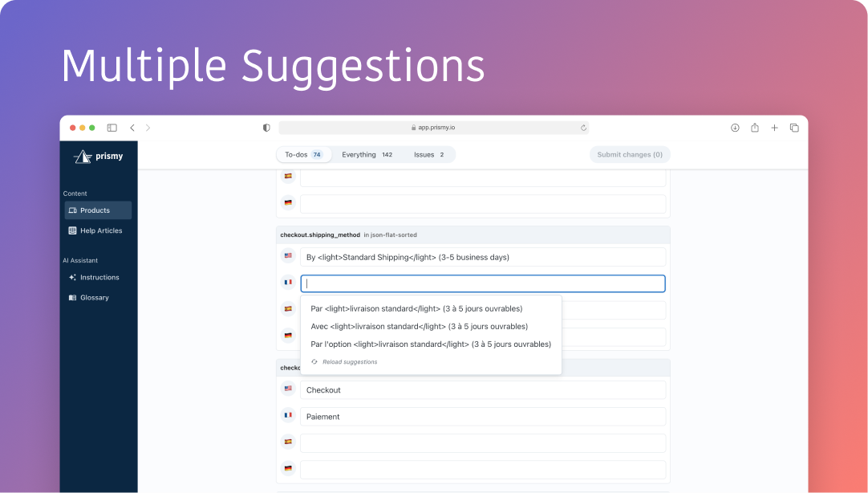Switch to the To-dos tab
This screenshot has height=493, width=868.
[304, 154]
